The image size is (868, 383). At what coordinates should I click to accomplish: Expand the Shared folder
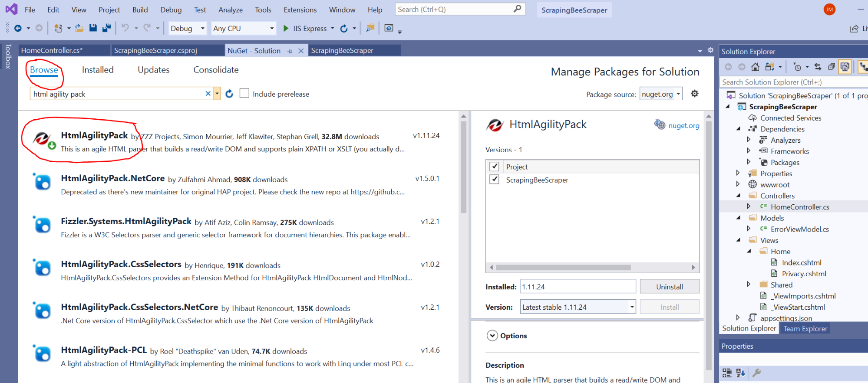[x=749, y=284]
